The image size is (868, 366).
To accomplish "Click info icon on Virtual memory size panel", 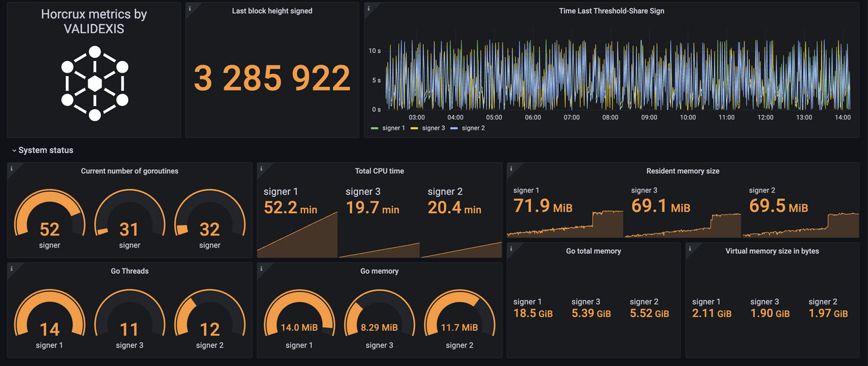I will [690, 248].
